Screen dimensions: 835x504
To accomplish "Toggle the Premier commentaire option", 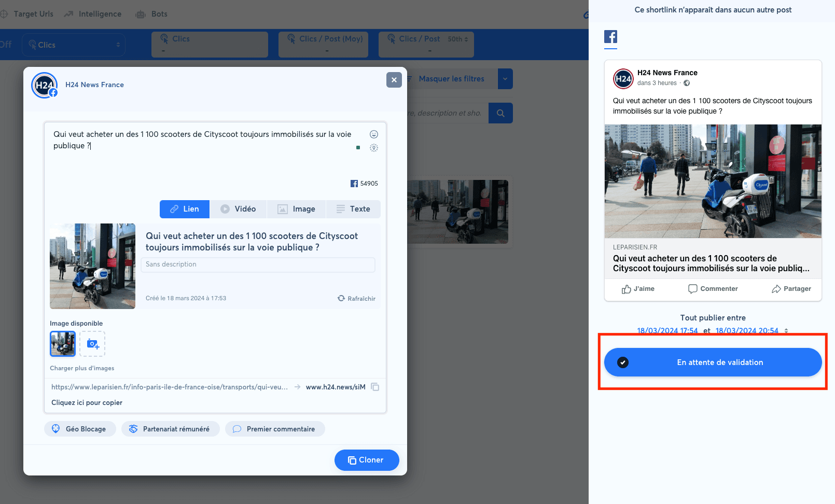I will pyautogui.click(x=275, y=429).
